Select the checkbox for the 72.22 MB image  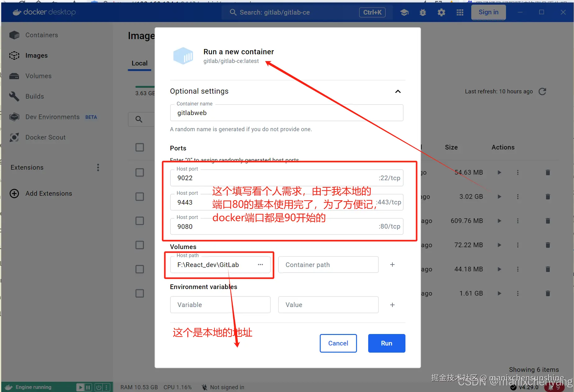click(x=140, y=245)
